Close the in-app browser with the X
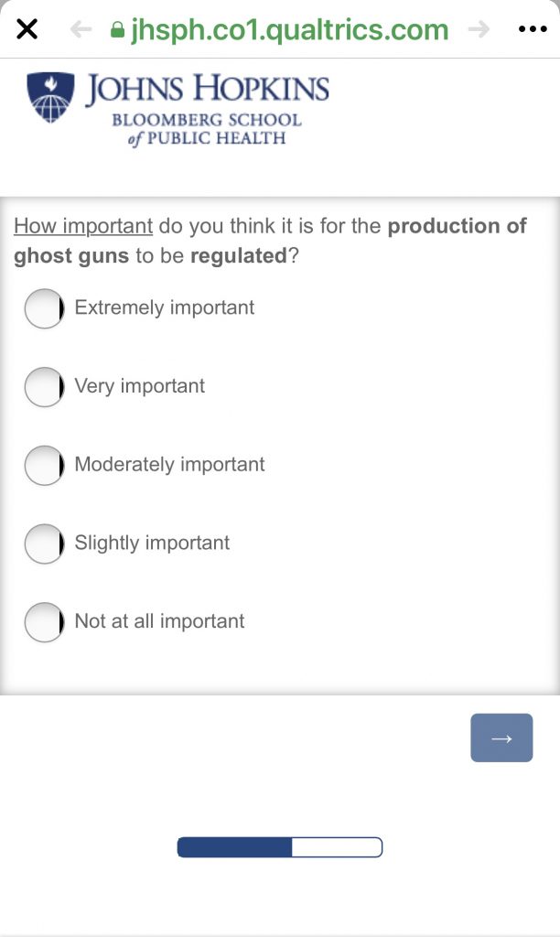Image resolution: width=560 pixels, height=937 pixels. tap(27, 29)
